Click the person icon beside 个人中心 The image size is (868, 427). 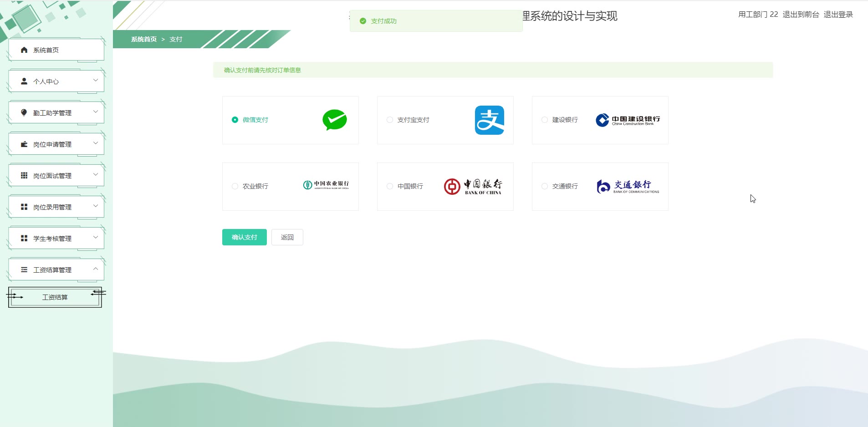tap(24, 81)
